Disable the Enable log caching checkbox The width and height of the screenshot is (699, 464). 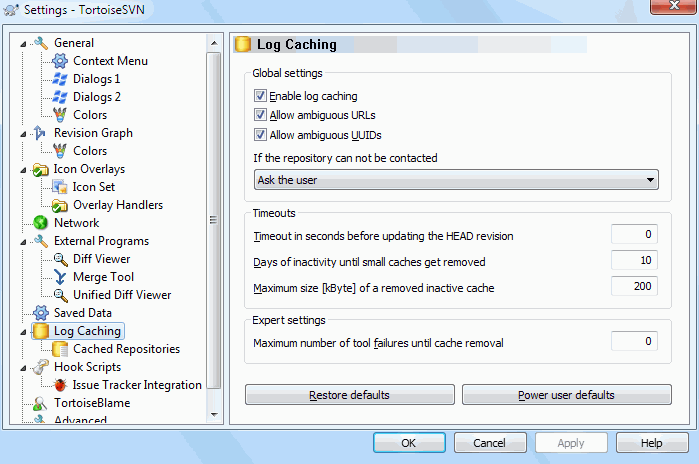(260, 96)
